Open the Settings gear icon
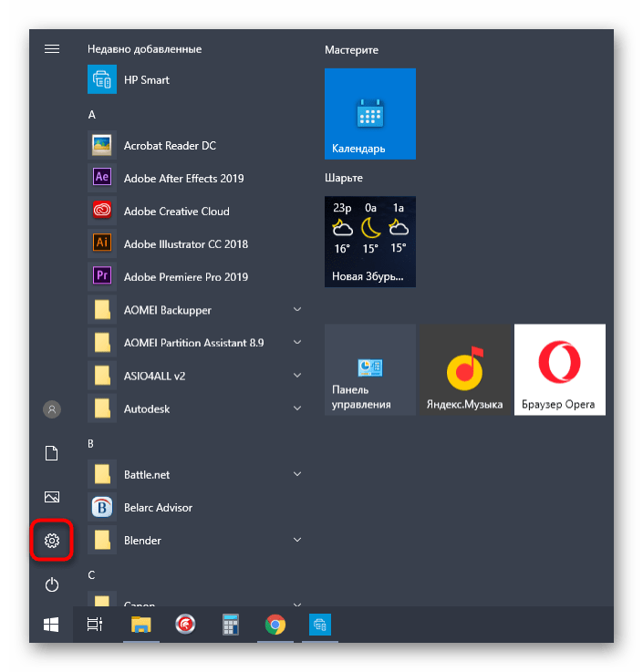The height and width of the screenshot is (672, 643). (x=52, y=541)
